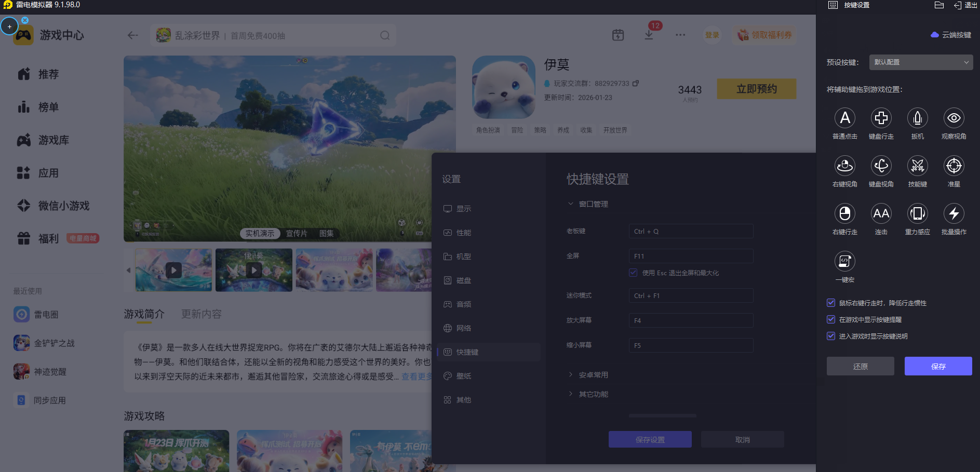980x472 pixels.
Task: Open 云端按键 cloud keymaps
Action: pos(951,35)
